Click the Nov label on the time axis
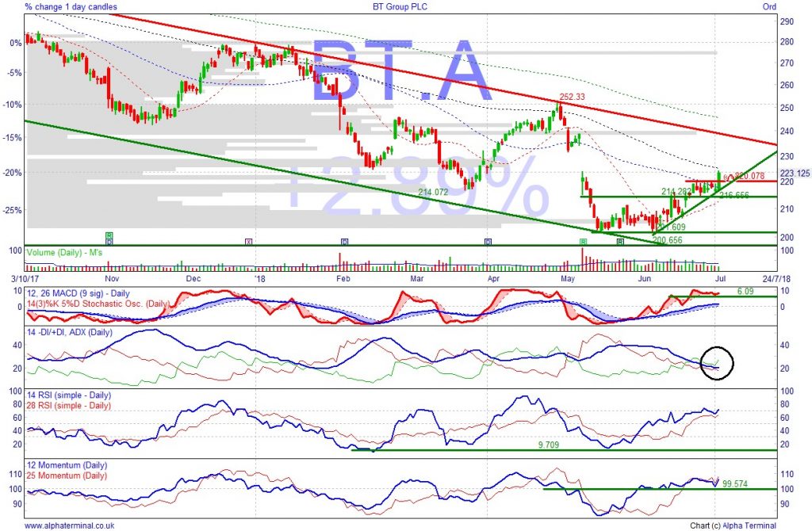This screenshot has width=812, height=531. 113,279
